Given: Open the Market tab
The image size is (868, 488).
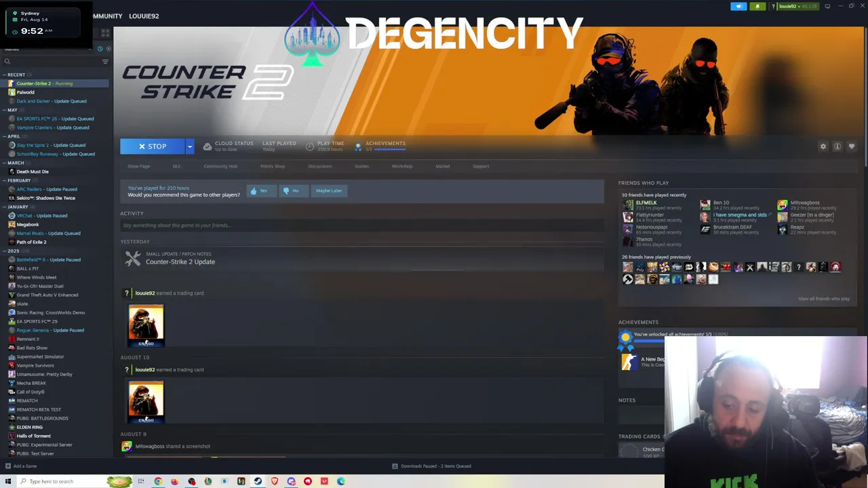Looking at the screenshot, I should 443,166.
